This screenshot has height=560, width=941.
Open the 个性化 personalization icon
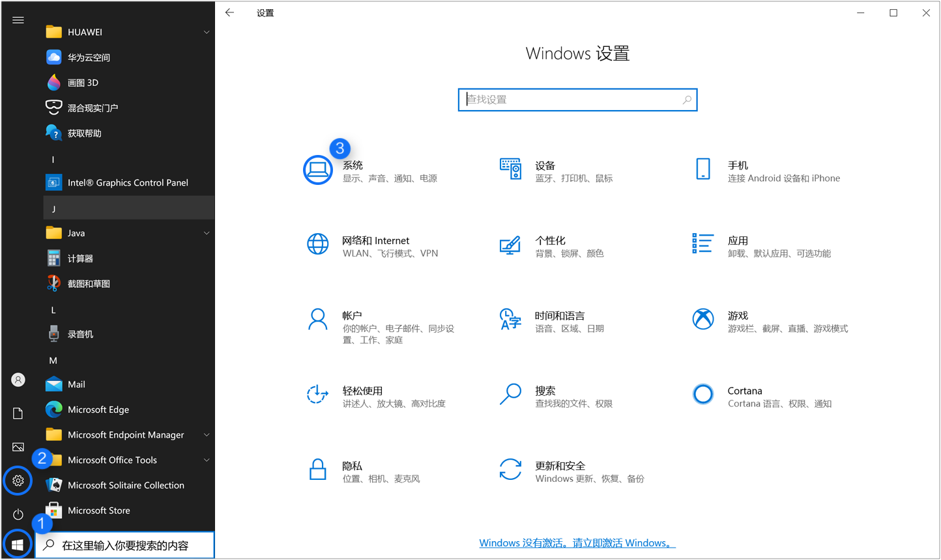[x=510, y=245]
